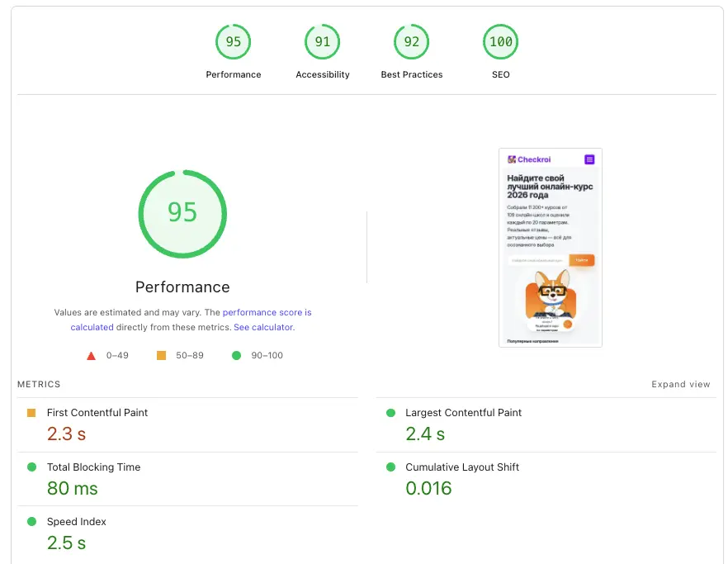This screenshot has width=728, height=564.
Task: Click the search field in page screenshot
Action: point(537,260)
